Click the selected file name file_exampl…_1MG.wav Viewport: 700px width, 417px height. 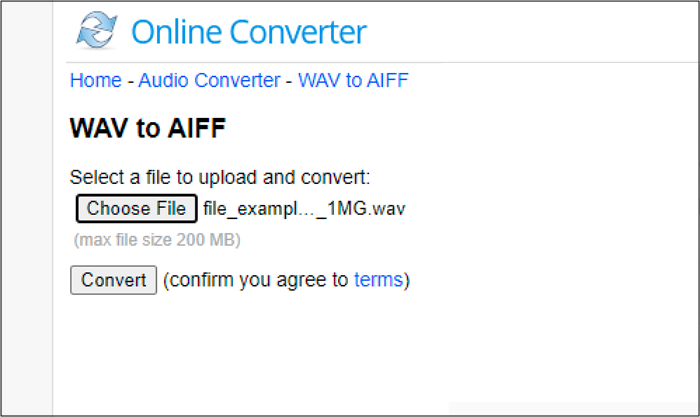(305, 209)
